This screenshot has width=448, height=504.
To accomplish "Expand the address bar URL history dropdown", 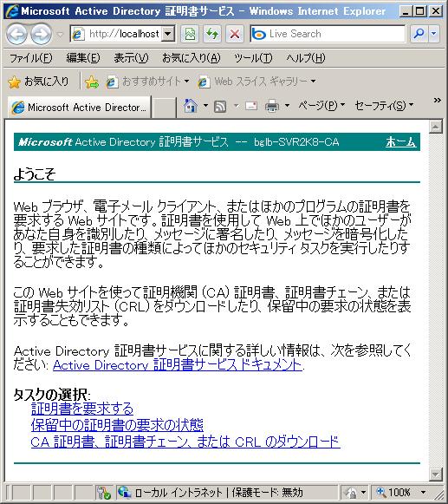I will click(168, 34).
